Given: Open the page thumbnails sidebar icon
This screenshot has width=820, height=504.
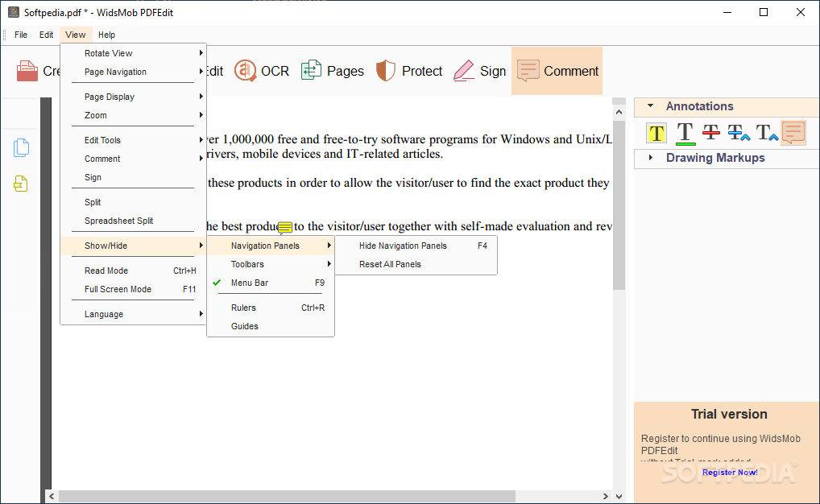Looking at the screenshot, I should (x=21, y=147).
